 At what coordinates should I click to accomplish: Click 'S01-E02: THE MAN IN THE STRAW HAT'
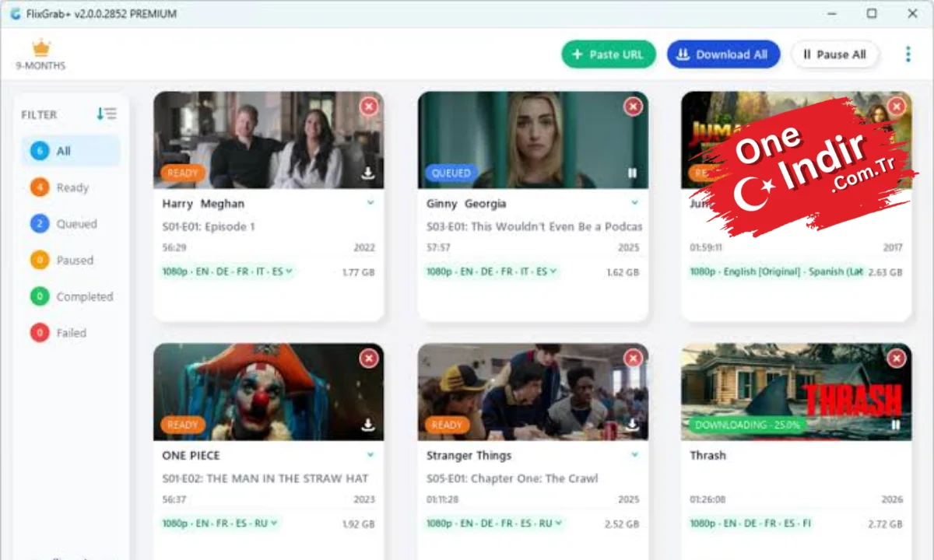click(265, 478)
